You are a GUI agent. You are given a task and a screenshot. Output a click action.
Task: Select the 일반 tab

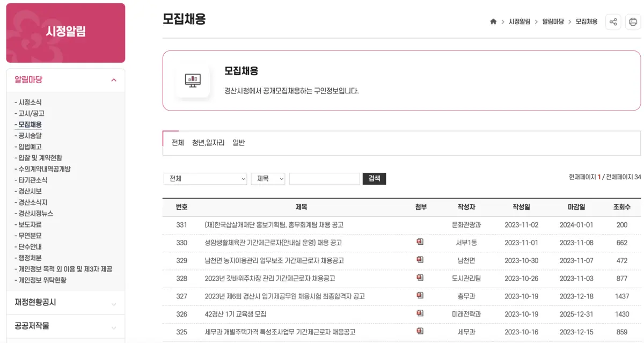[x=238, y=143]
